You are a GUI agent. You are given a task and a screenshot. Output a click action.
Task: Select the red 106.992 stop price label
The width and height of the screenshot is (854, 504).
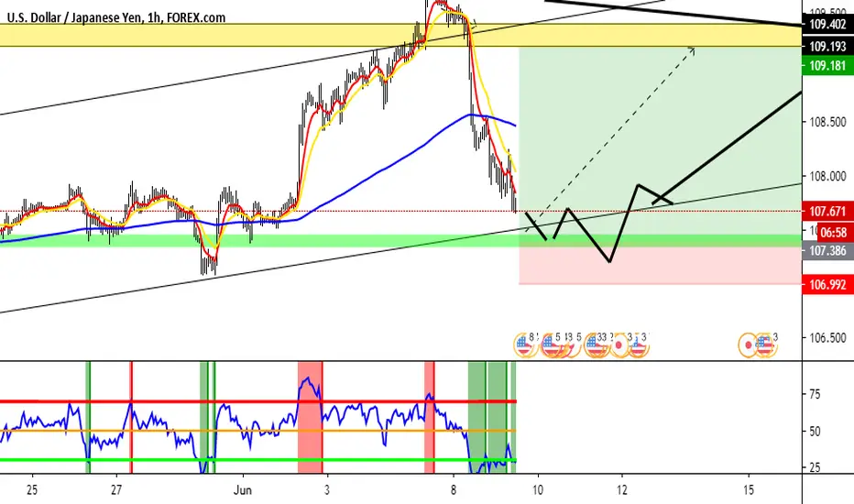[827, 284]
